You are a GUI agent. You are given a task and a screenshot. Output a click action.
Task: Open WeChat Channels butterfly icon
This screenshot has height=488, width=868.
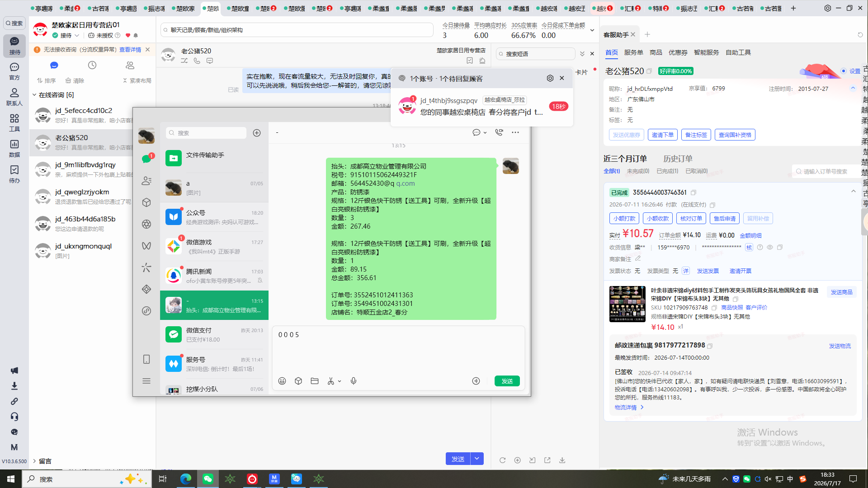point(146,246)
